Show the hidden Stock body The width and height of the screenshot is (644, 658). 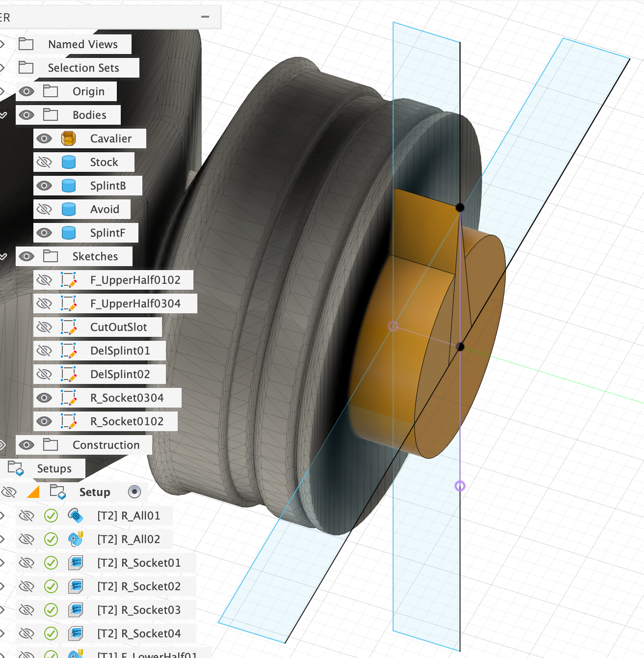coord(44,162)
